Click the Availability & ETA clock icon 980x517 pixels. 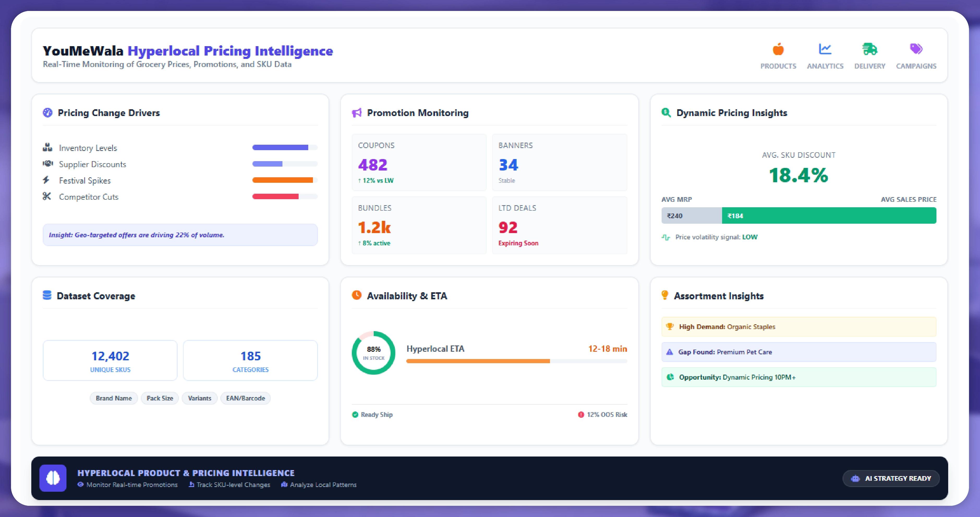tap(357, 295)
